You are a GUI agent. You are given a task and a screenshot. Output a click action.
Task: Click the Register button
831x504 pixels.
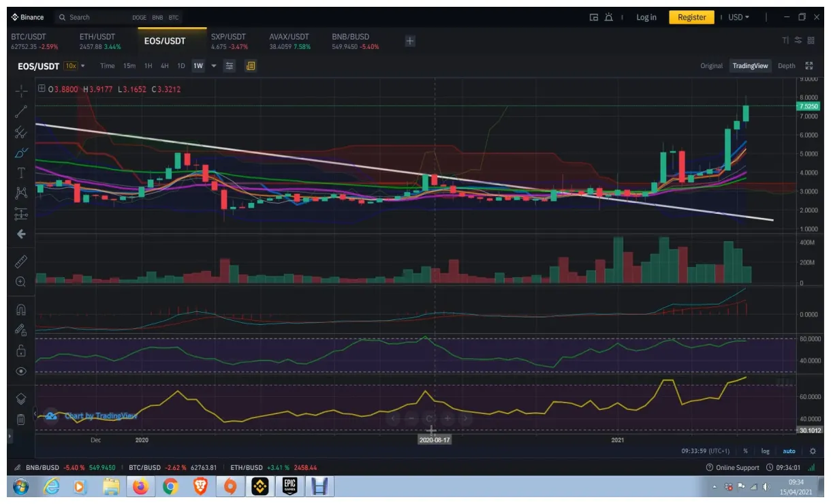pos(691,17)
